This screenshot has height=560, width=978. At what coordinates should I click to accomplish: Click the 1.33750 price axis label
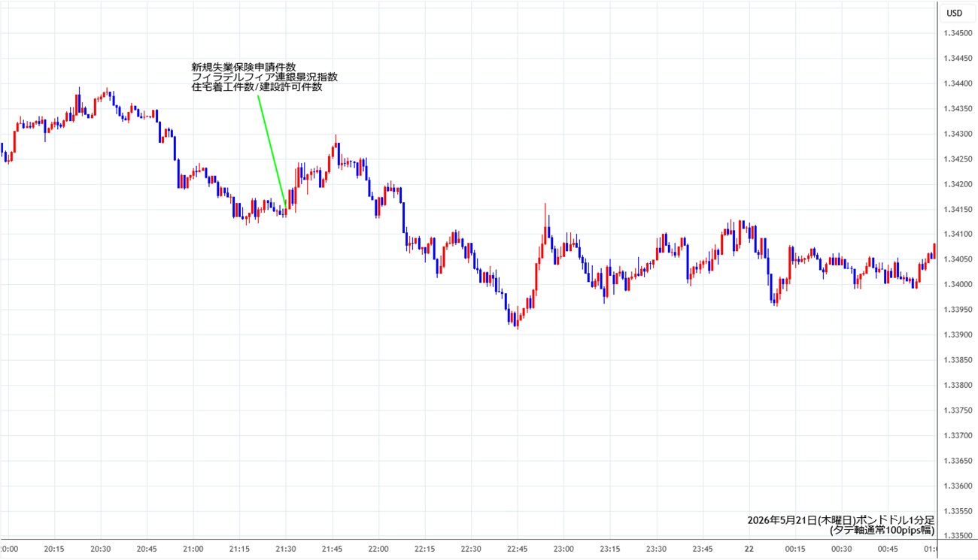958,410
